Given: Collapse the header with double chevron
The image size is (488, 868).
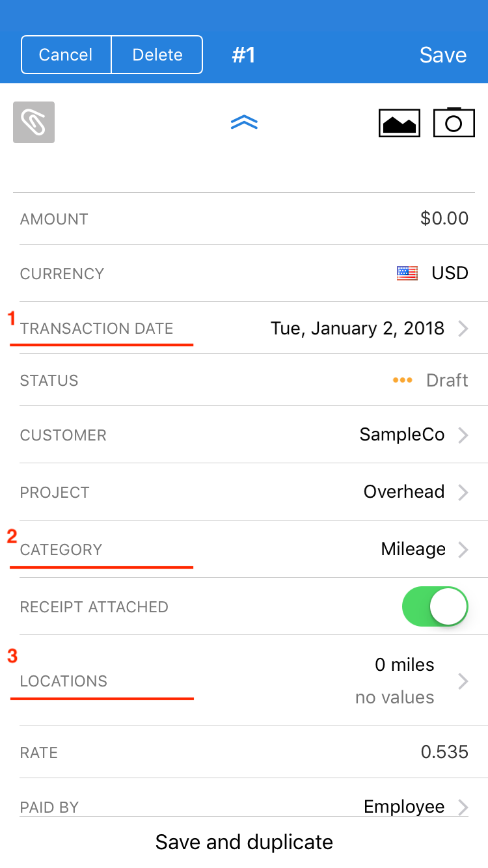Looking at the screenshot, I should (x=244, y=122).
